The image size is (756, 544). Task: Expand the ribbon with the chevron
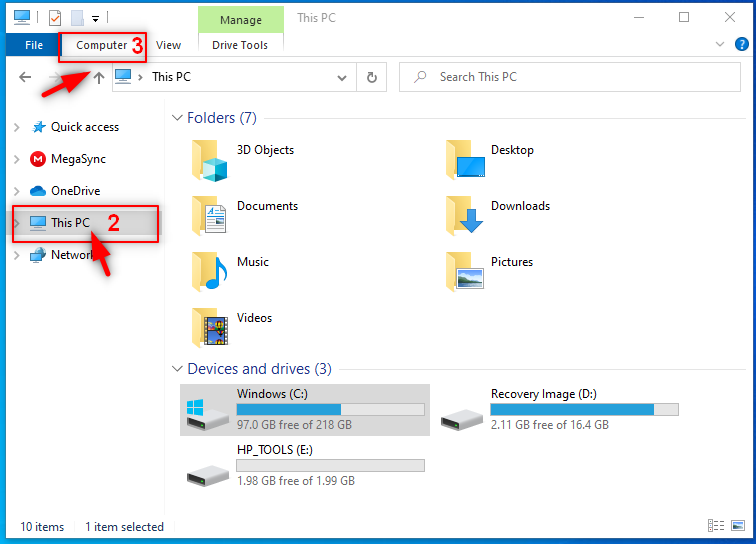coord(720,44)
